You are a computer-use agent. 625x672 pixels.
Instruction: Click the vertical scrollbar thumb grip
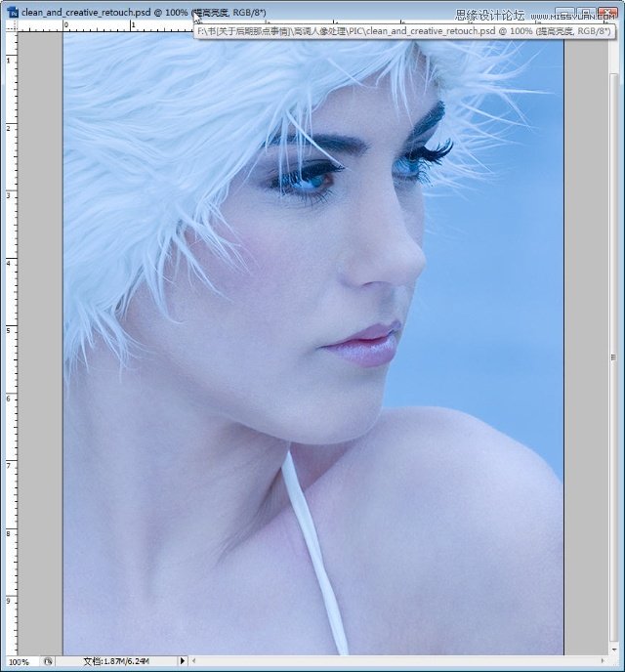[x=613, y=357]
